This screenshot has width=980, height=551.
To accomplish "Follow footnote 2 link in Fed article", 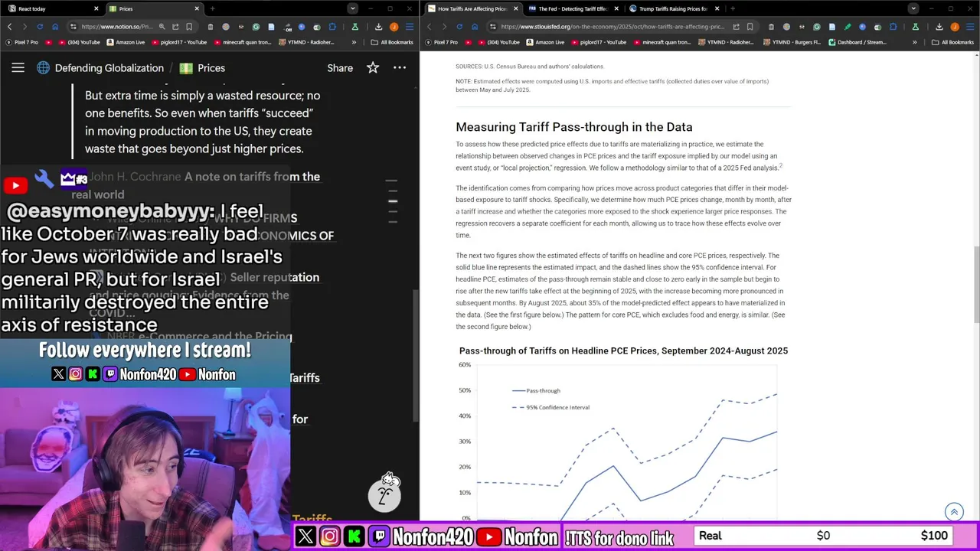I will [x=780, y=165].
